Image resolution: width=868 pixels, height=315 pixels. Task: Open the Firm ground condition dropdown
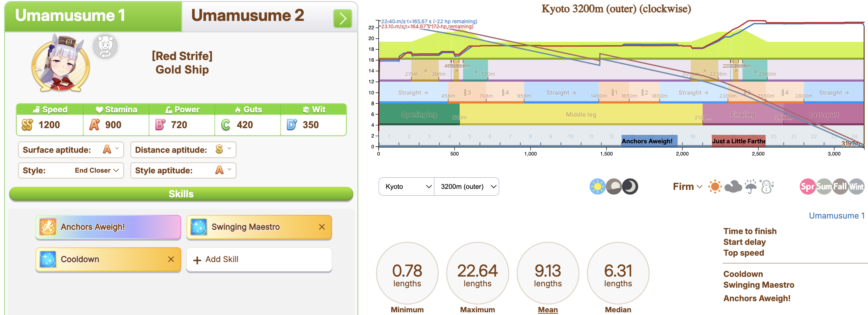tap(687, 187)
